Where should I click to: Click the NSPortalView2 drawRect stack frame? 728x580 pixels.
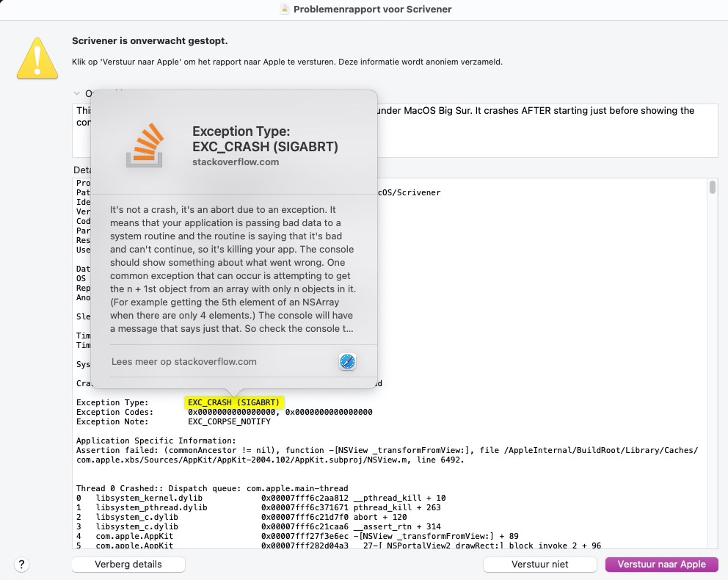pyautogui.click(x=339, y=545)
